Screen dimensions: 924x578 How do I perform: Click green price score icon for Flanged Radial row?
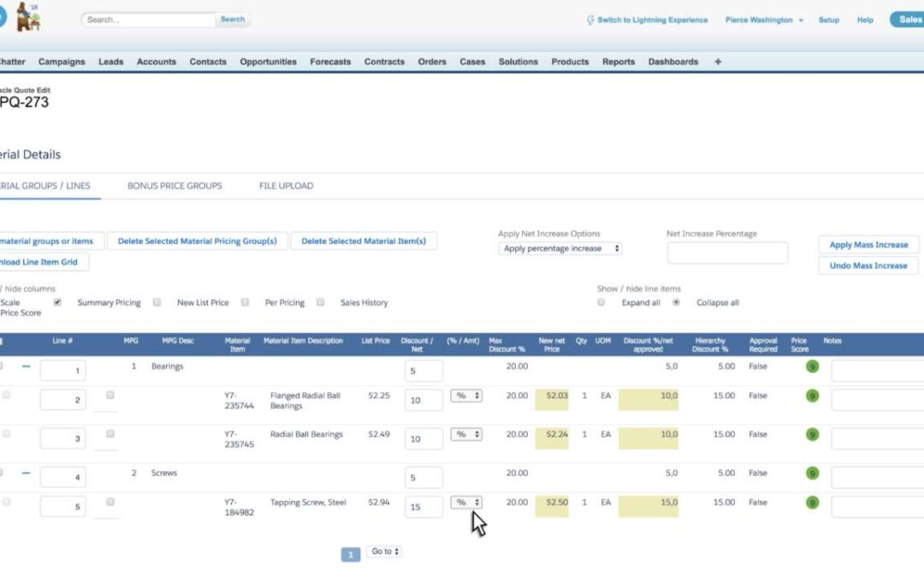pos(812,396)
